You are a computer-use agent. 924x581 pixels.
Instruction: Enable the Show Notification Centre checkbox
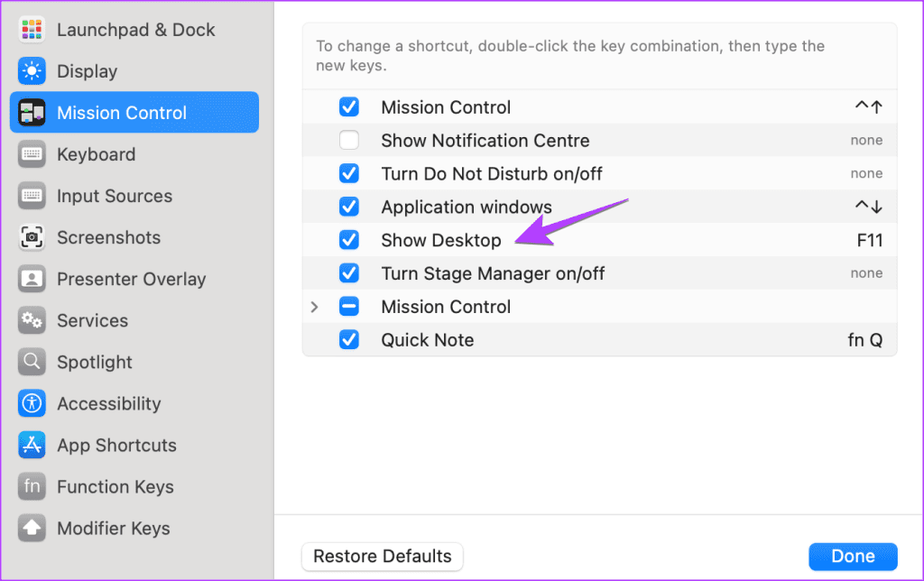pos(349,140)
